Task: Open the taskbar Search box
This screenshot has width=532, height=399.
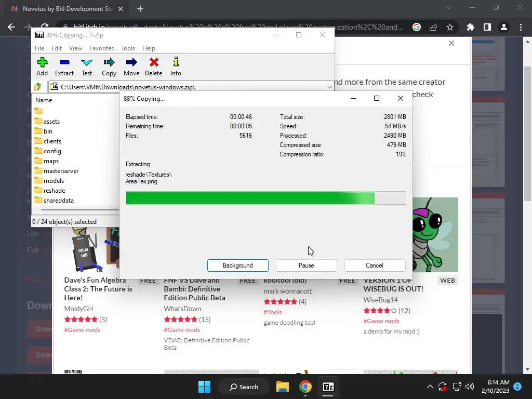Action: tap(244, 387)
